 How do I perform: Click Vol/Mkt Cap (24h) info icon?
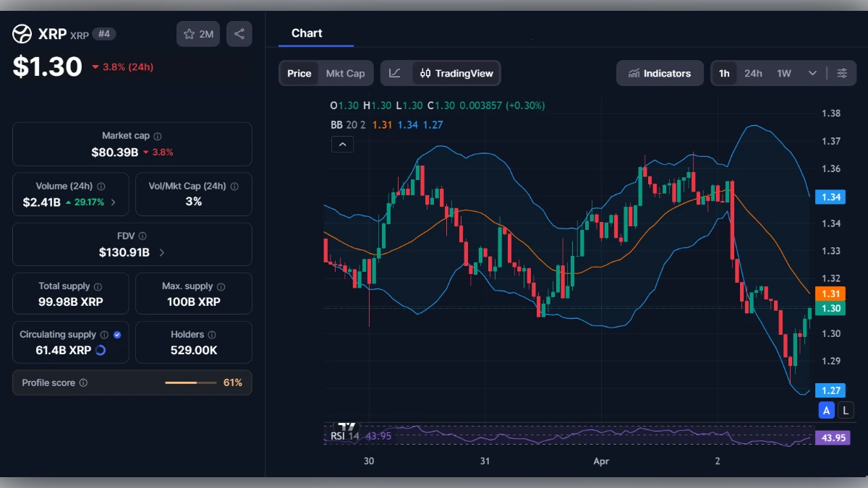[x=234, y=187]
